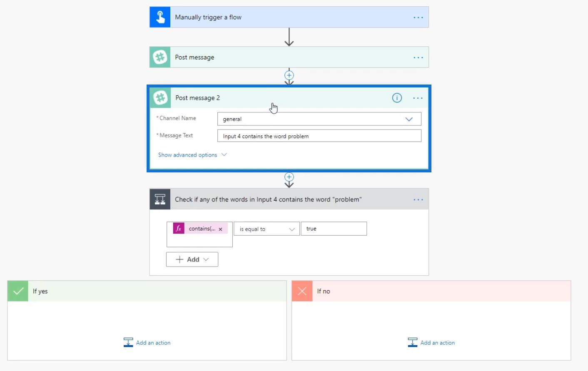Click the Slack icon on Post message
588x371 pixels.
pyautogui.click(x=160, y=57)
